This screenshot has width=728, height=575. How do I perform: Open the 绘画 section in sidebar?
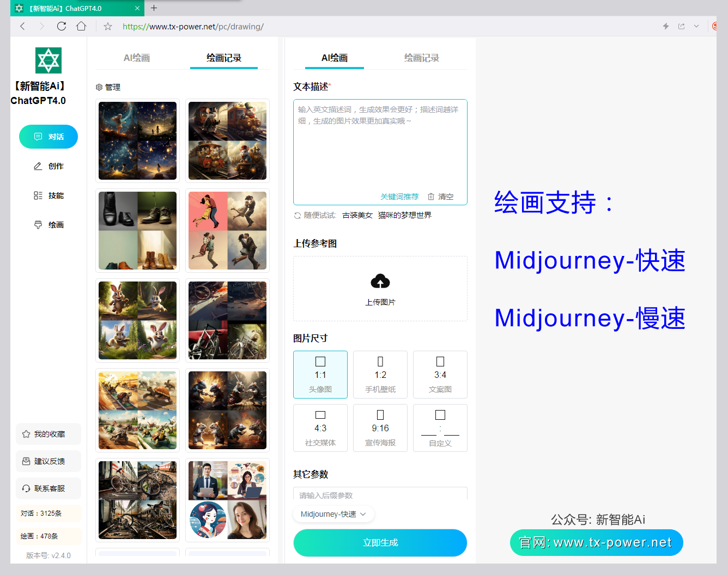coord(48,225)
